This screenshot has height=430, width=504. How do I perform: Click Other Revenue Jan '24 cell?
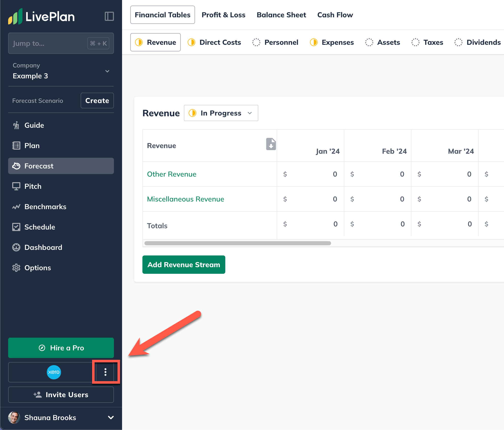click(x=310, y=174)
